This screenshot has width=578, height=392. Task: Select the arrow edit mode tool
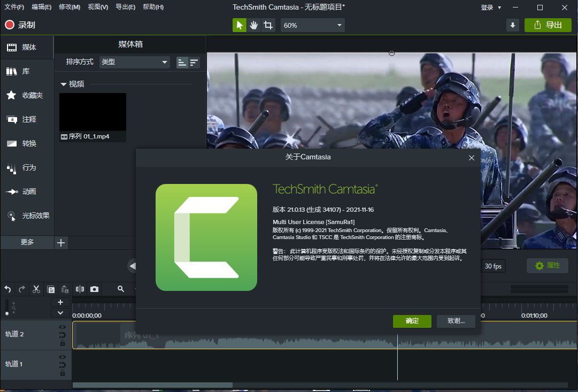(239, 25)
